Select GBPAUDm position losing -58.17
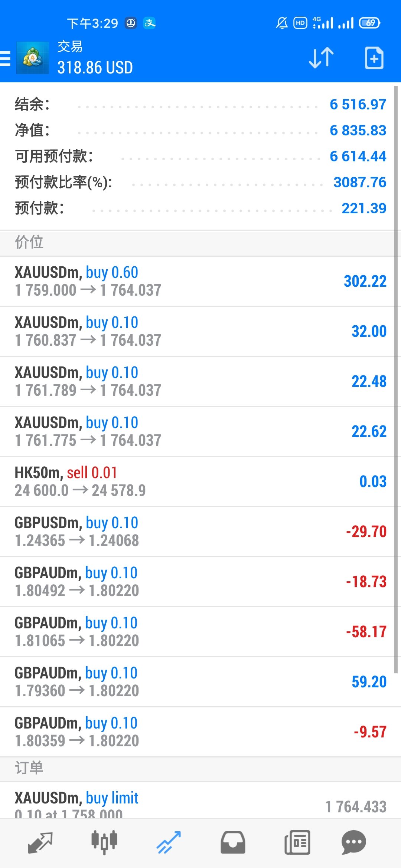This screenshot has height=868, width=401. (x=200, y=632)
